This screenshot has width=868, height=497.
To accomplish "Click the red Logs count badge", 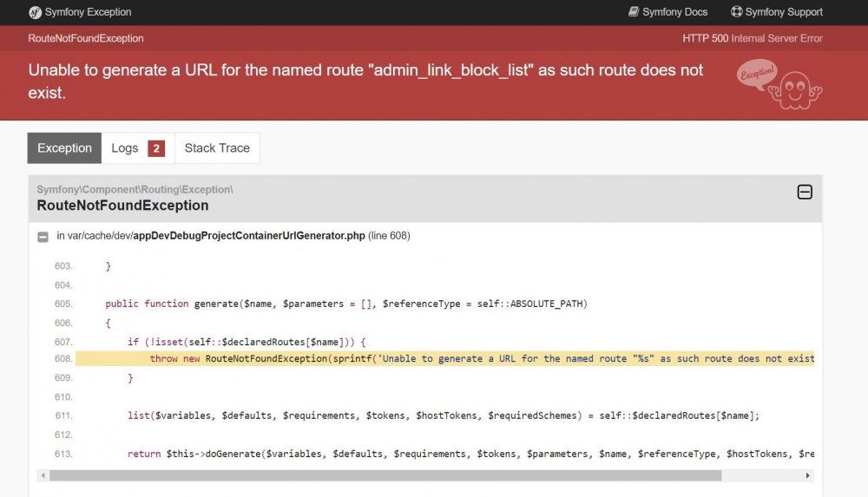I will click(156, 148).
